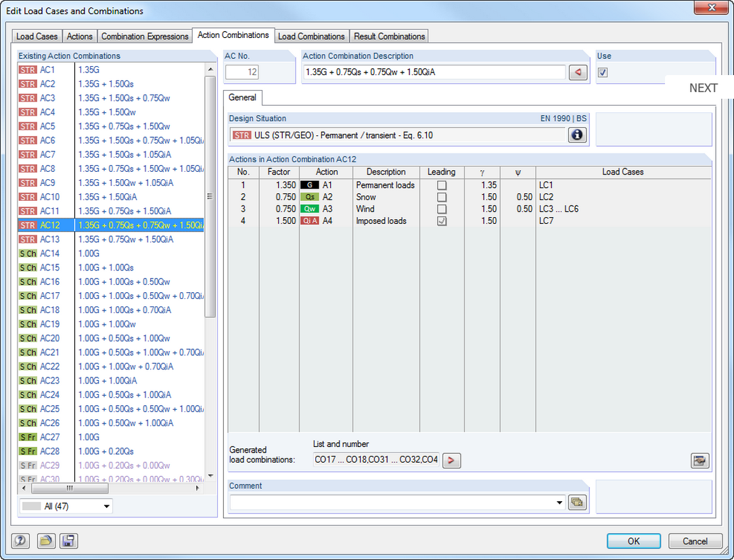Viewport: 734px width, 560px height.
Task: Click the Factor column header
Action: 279,172
